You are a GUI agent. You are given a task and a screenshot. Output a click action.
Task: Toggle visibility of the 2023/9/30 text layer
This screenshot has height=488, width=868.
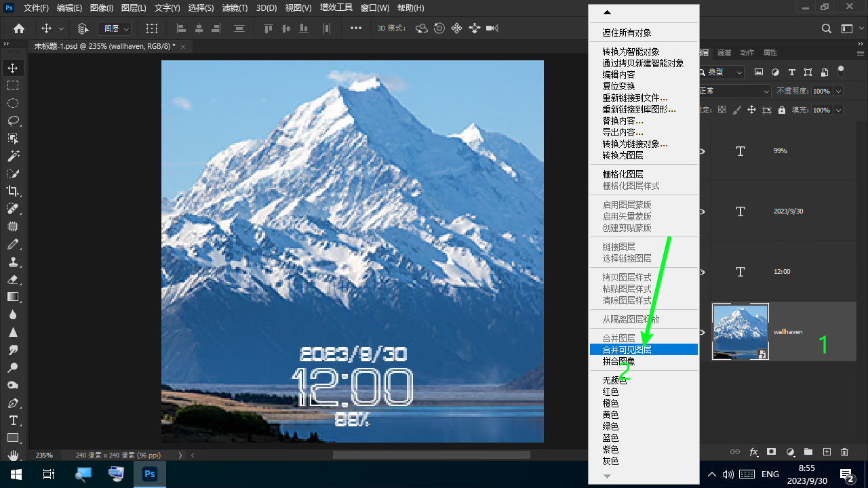coord(703,211)
